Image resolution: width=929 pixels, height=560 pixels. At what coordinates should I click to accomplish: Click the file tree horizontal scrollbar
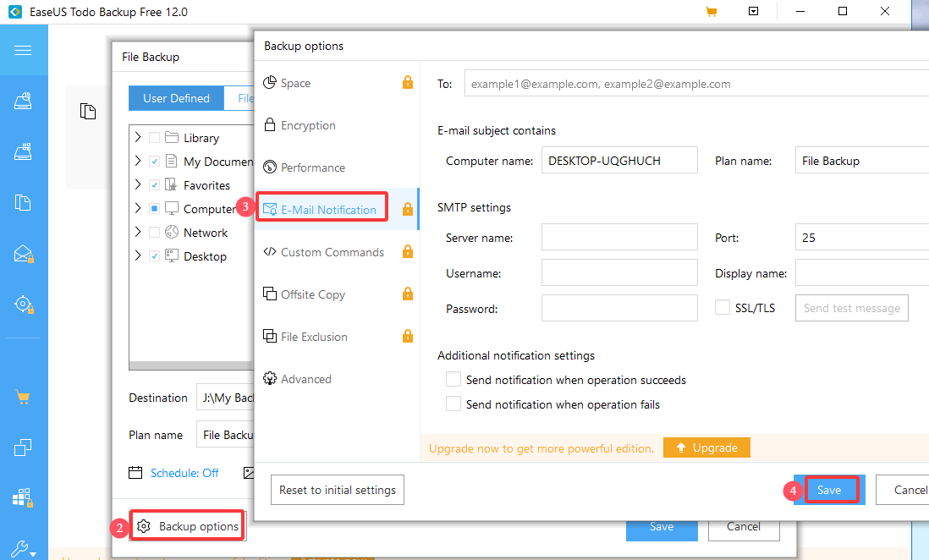[191, 365]
